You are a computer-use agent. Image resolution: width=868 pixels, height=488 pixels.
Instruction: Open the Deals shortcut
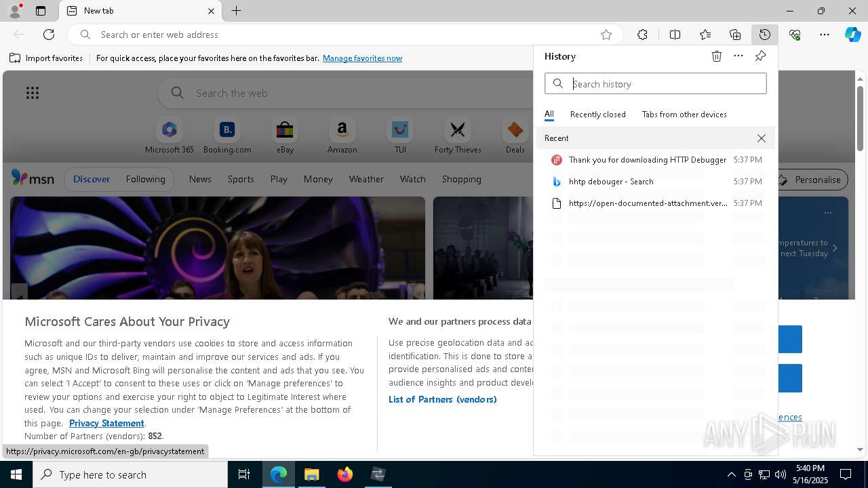(x=515, y=136)
